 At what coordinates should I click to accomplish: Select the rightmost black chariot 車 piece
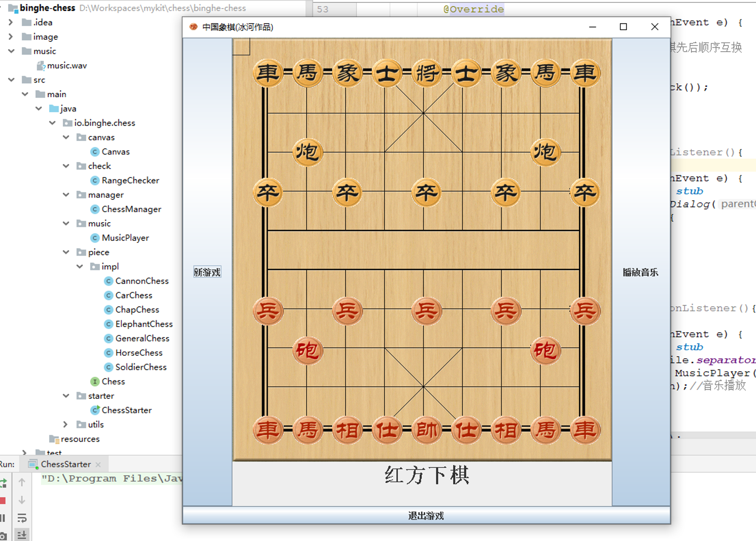[585, 73]
